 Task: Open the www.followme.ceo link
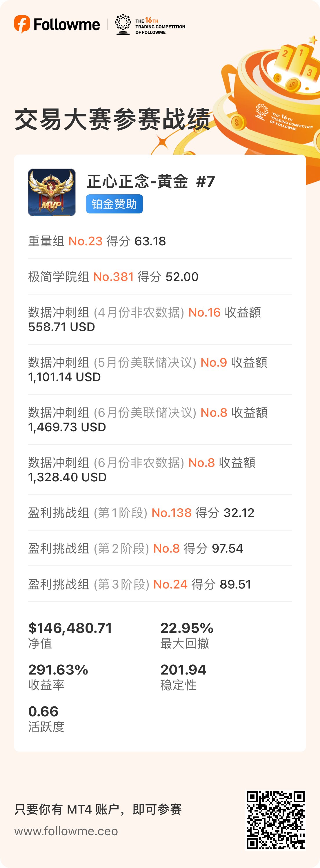coord(66,831)
